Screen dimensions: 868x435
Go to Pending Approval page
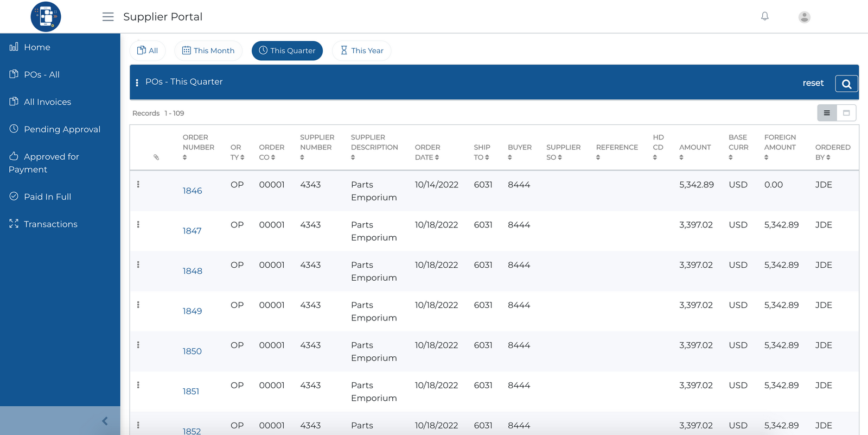click(x=62, y=129)
